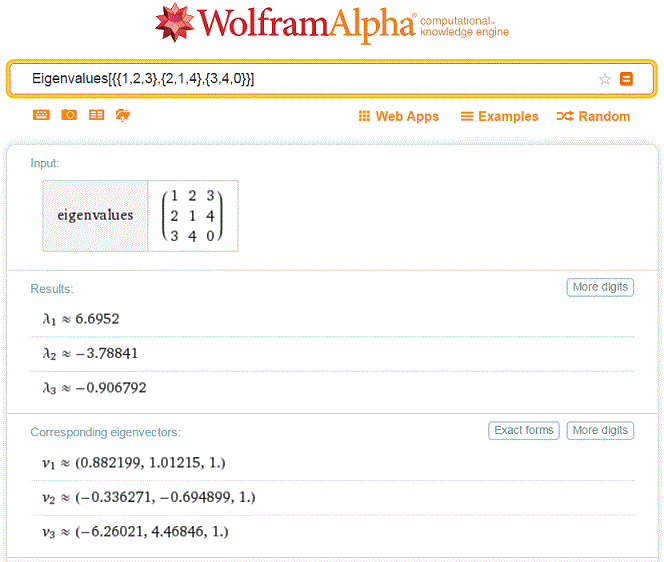
Task: Open Web Apps link
Action: tap(398, 116)
